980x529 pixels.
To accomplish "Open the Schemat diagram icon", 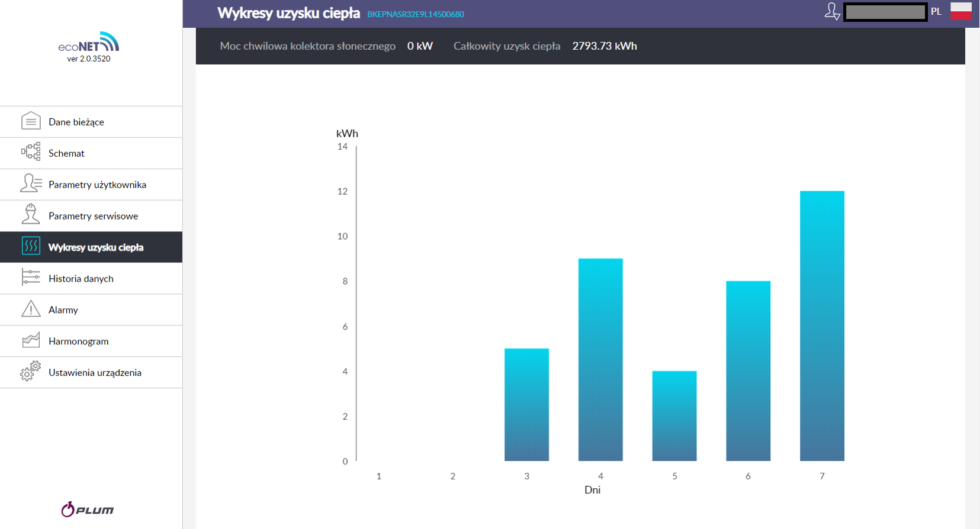I will click(x=31, y=152).
